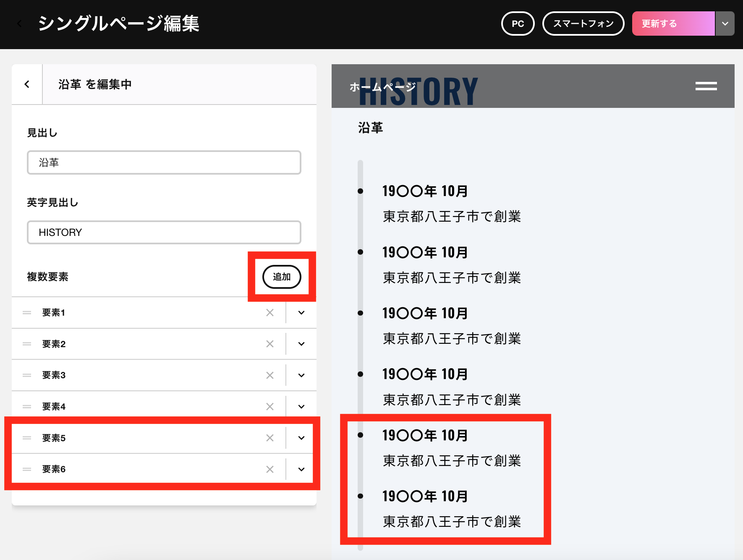743x560 pixels.
Task: Click the ホームページ link in the preview
Action: [x=382, y=87]
